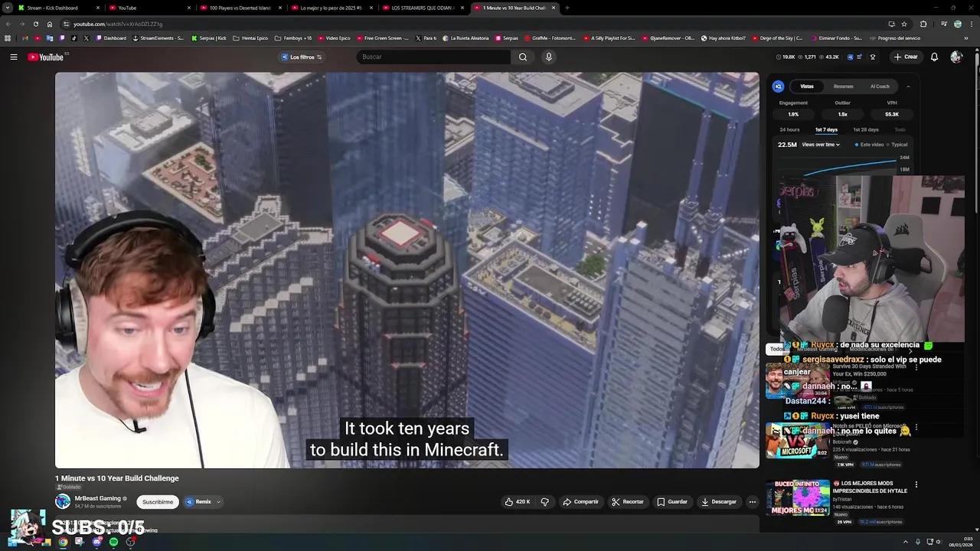Image resolution: width=980 pixels, height=551 pixels.
Task: Open StreamElements bookmark
Action: 158,37
